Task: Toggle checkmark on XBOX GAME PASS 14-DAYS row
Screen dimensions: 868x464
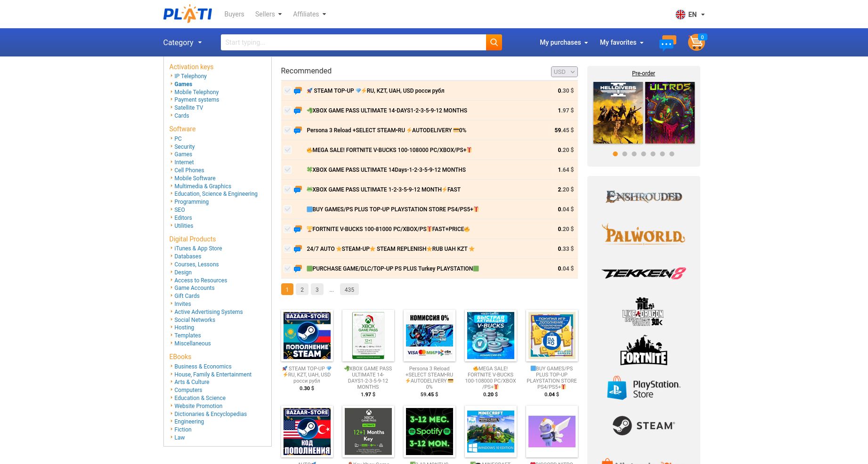Action: [287, 111]
